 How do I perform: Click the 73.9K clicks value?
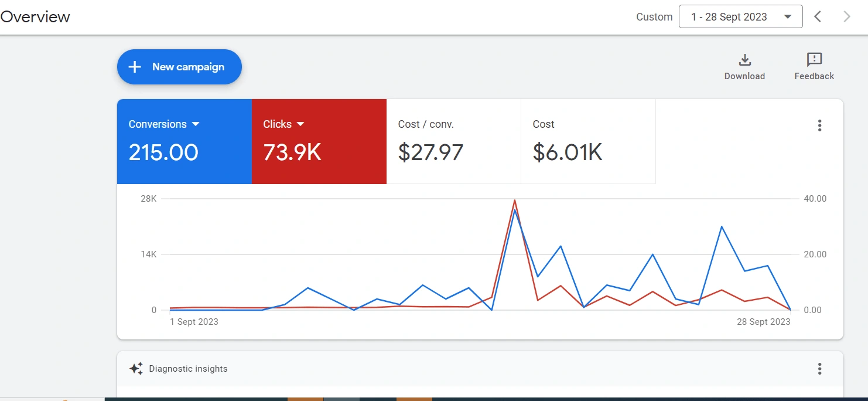point(292,152)
